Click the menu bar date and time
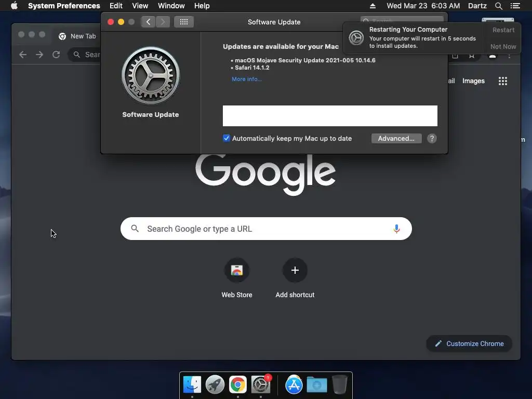This screenshot has width=532, height=399. point(423,6)
